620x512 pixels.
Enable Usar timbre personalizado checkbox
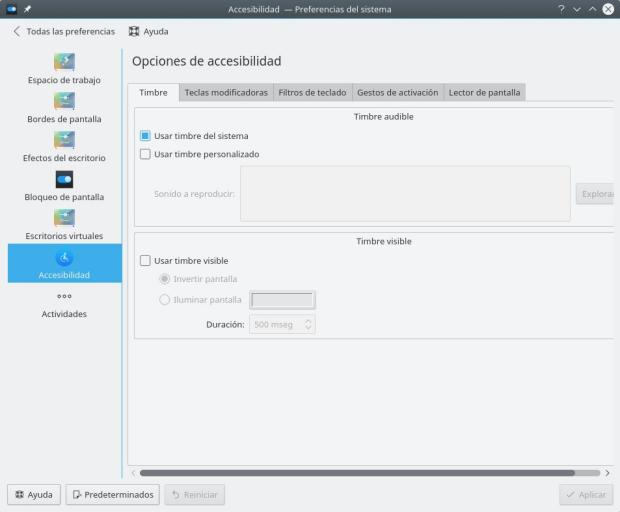[x=145, y=155]
